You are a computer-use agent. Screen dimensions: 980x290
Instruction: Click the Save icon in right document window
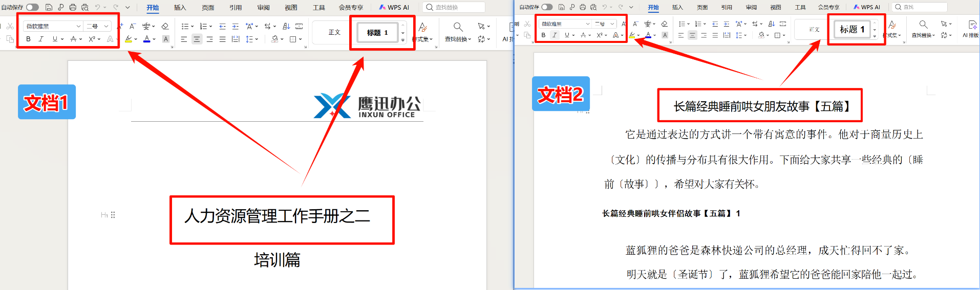click(x=561, y=7)
